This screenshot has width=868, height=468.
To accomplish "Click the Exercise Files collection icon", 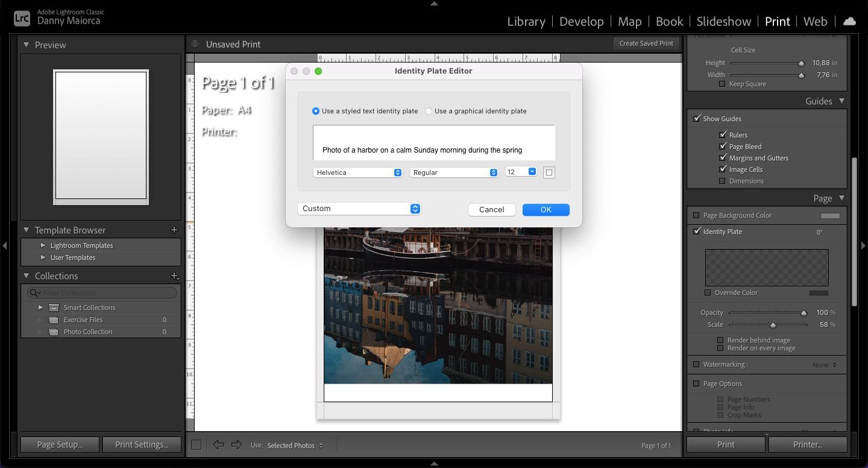I will (x=54, y=320).
